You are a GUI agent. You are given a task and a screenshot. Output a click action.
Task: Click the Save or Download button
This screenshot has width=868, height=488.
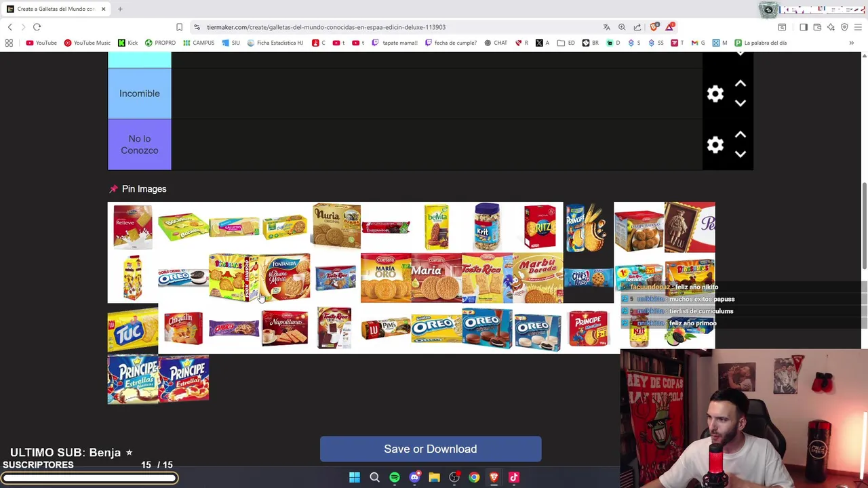[431, 449]
